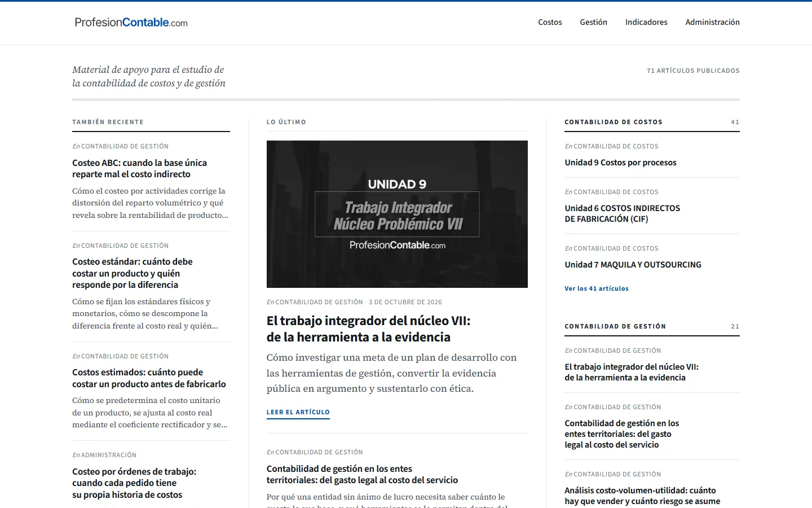
Task: Open the 'Contabilidad de Costos' section heading
Action: (x=614, y=122)
